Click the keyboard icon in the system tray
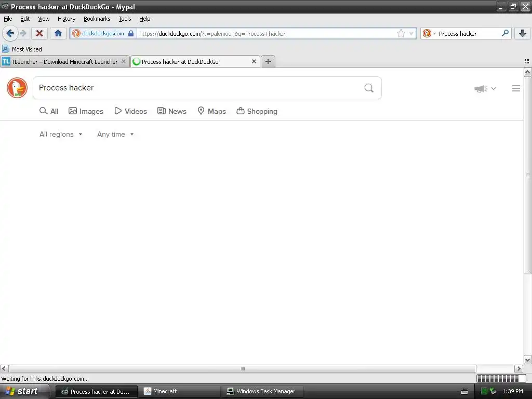 tap(464, 392)
